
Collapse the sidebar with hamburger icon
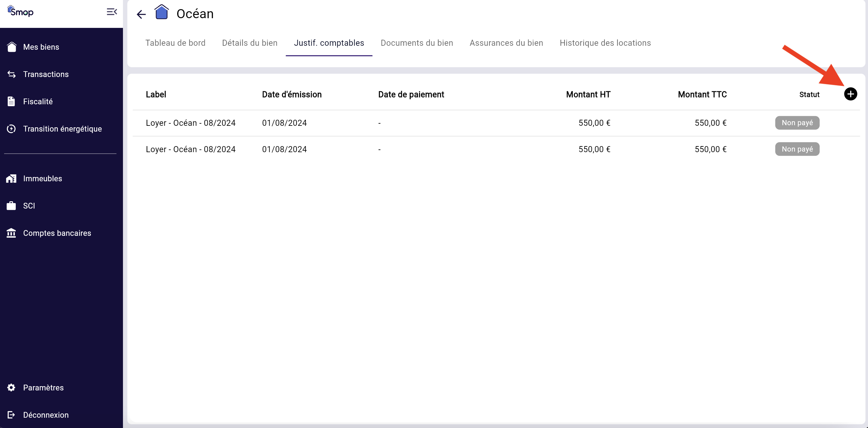111,12
